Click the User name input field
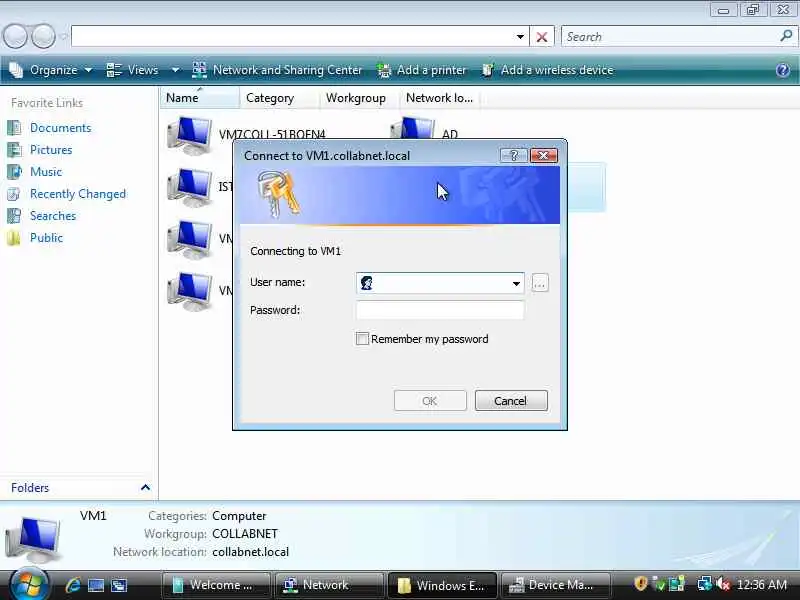The height and width of the screenshot is (600, 800). (x=440, y=283)
